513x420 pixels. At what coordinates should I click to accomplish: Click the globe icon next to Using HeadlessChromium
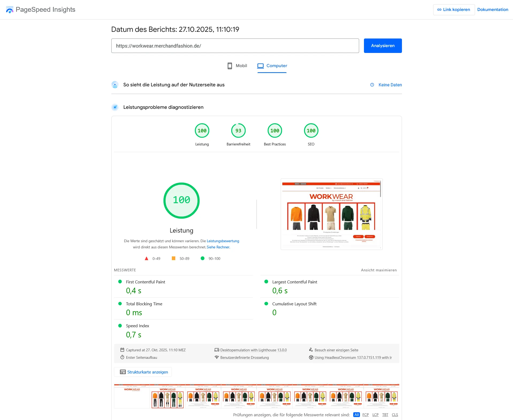[311, 357]
